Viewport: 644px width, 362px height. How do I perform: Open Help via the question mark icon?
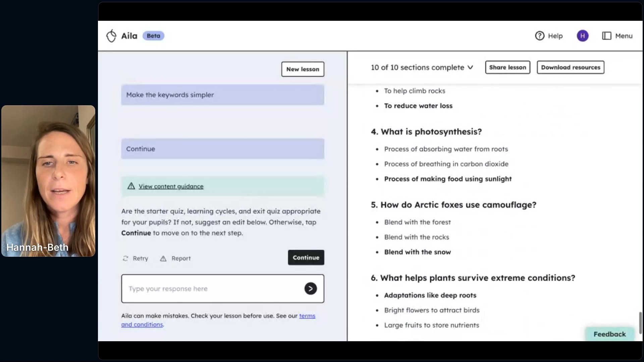(x=539, y=36)
